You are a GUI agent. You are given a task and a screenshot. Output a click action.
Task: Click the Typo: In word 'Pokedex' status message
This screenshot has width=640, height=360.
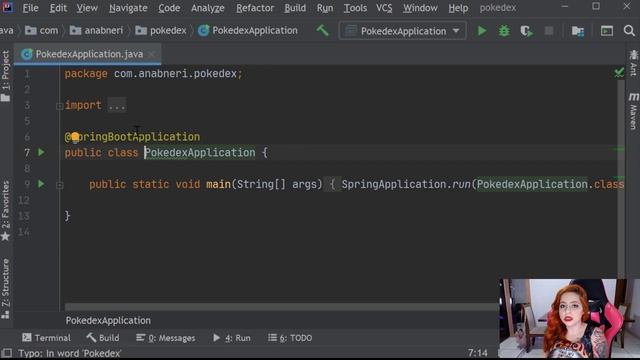pos(70,353)
